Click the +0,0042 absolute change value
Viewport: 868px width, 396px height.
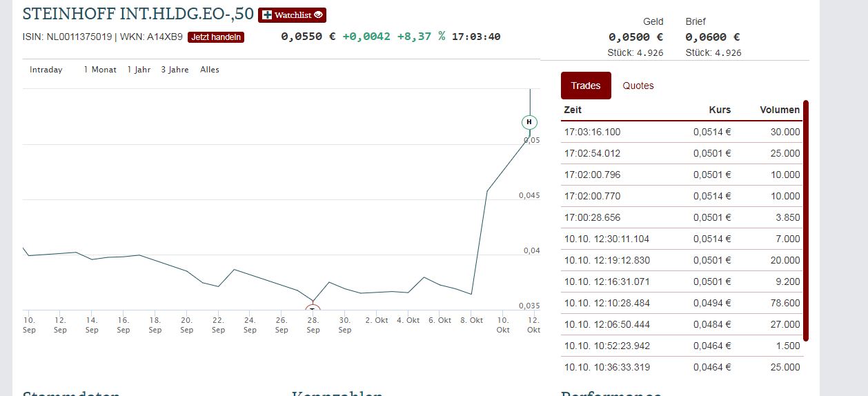pos(366,37)
